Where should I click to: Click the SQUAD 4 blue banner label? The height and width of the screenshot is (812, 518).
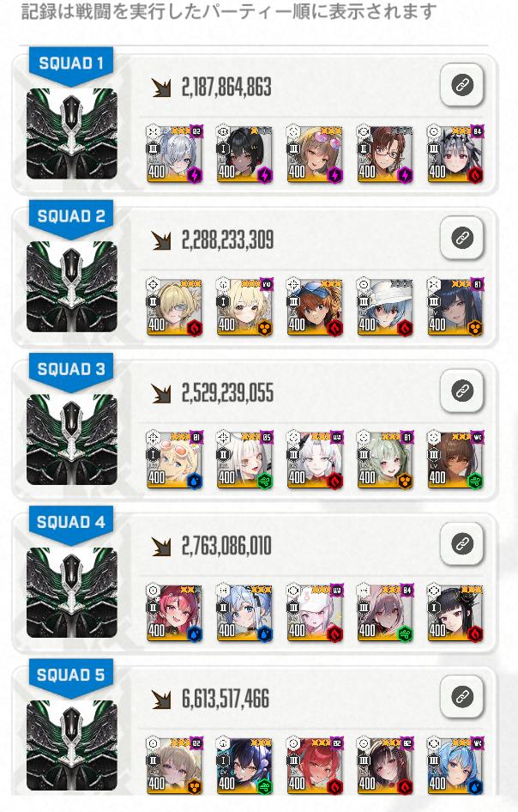[71, 523]
